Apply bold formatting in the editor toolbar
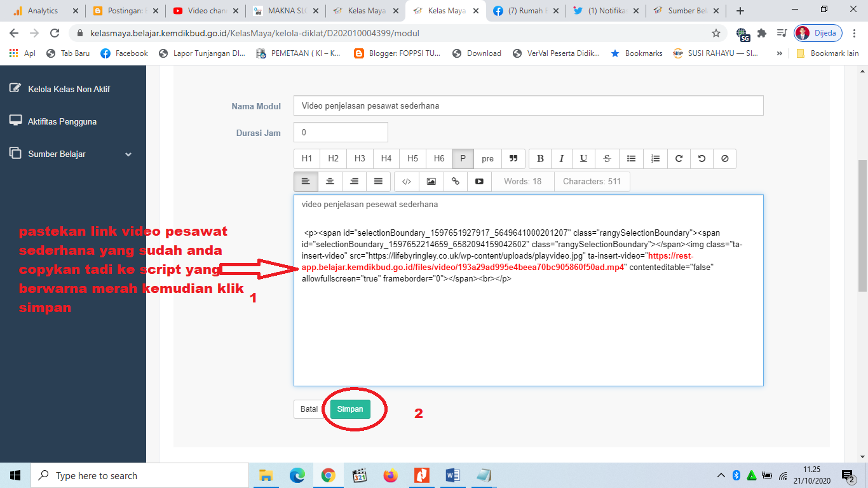The height and width of the screenshot is (488, 868). 541,159
